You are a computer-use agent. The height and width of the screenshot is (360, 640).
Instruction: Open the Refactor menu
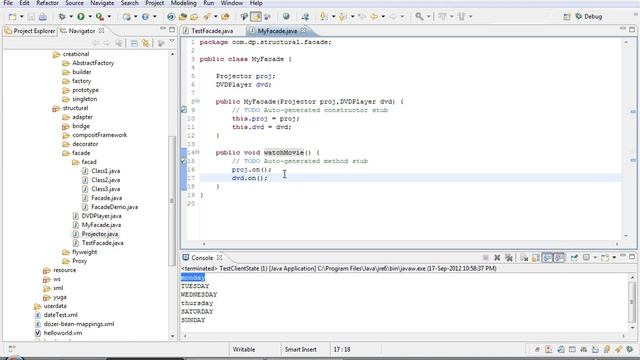pos(47,3)
